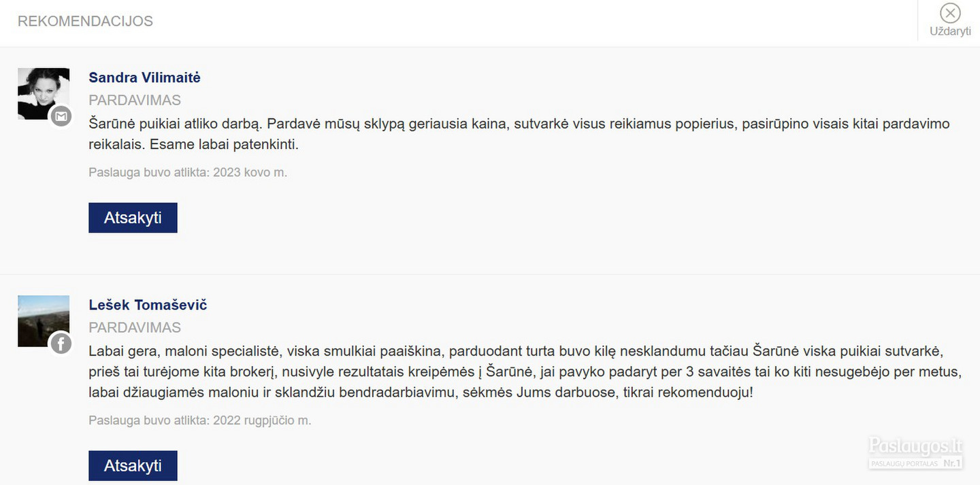Click the Uždaryti text label

[x=950, y=31]
